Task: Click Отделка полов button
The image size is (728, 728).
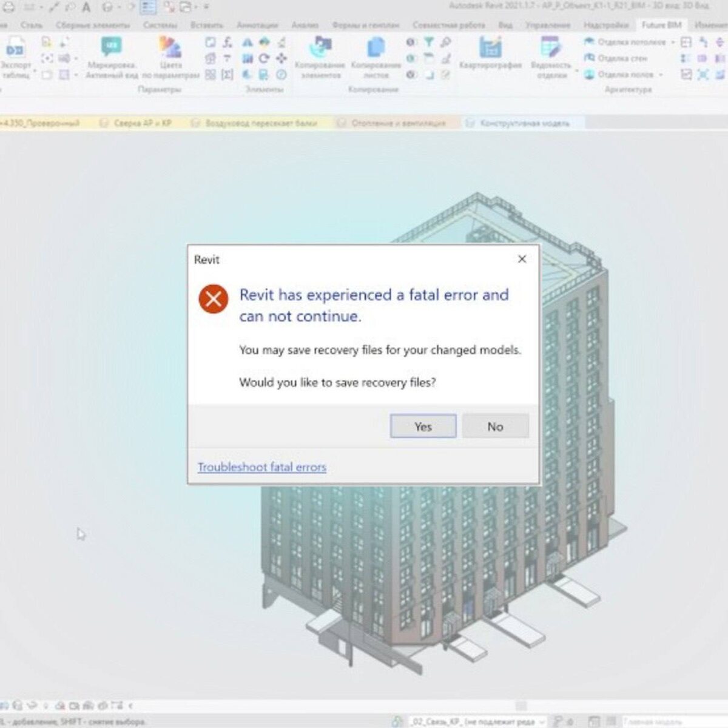Action: 619,75
